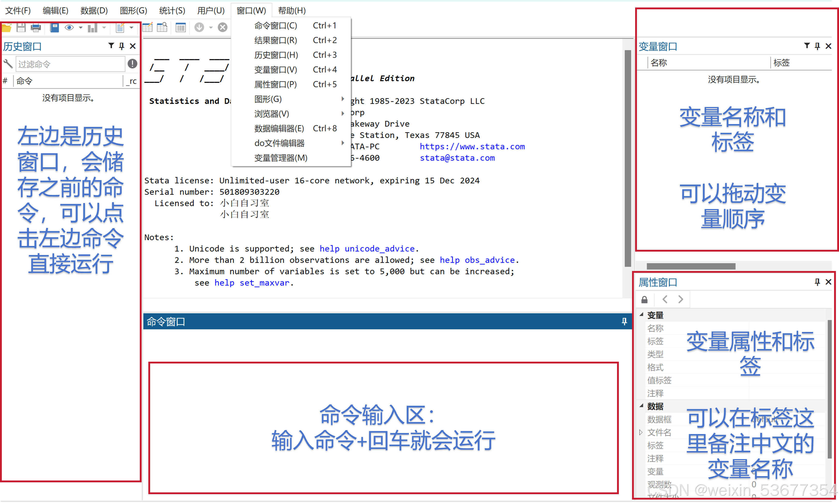Click the Print toolbar icon

36,27
